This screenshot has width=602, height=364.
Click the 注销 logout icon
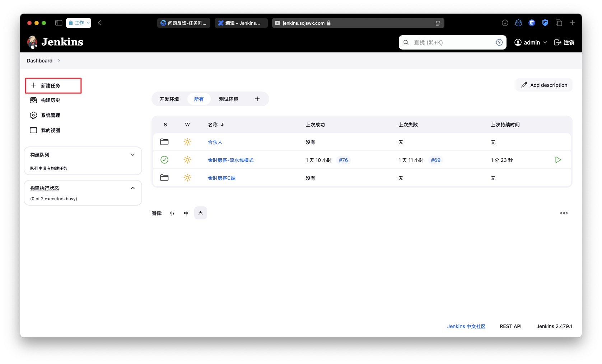coord(558,42)
